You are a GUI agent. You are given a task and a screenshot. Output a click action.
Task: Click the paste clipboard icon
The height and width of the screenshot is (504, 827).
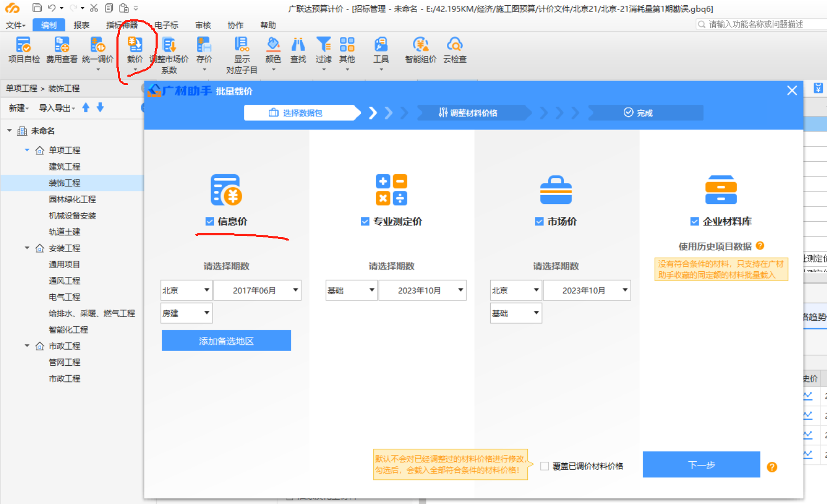pyautogui.click(x=124, y=8)
